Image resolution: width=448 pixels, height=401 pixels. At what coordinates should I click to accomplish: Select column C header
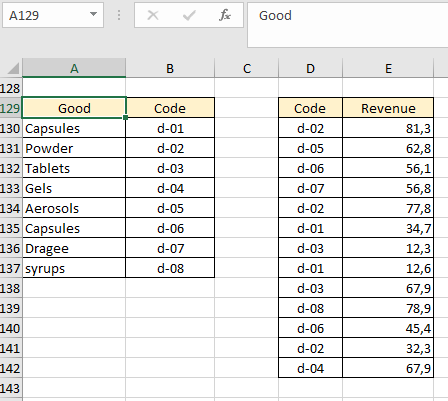tap(247, 68)
